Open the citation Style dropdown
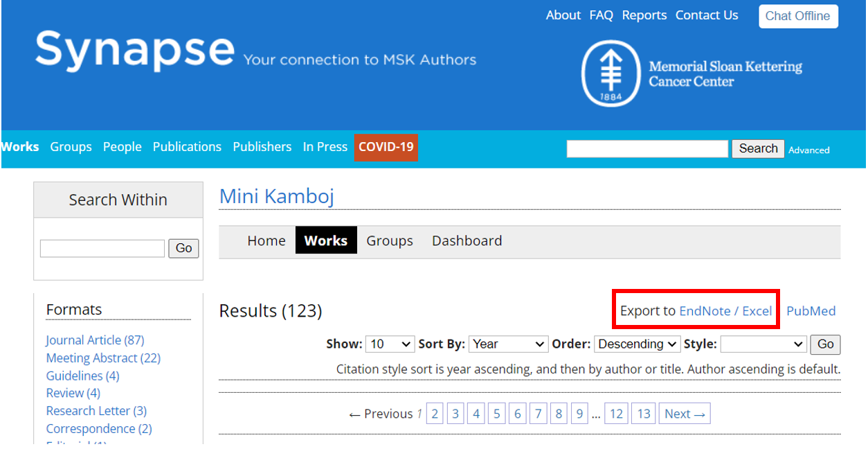This screenshot has height=458, width=868. click(x=763, y=344)
